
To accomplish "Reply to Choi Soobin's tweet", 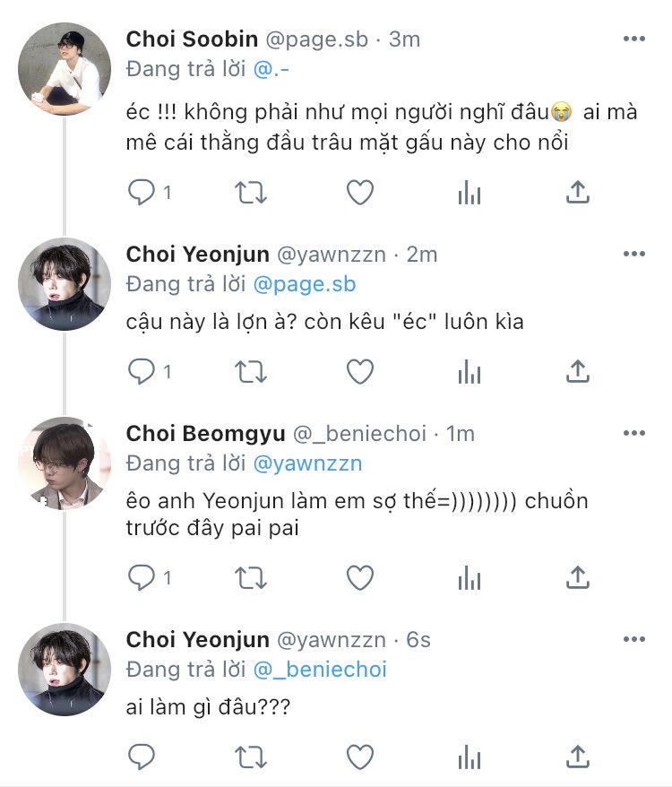I will [x=142, y=192].
